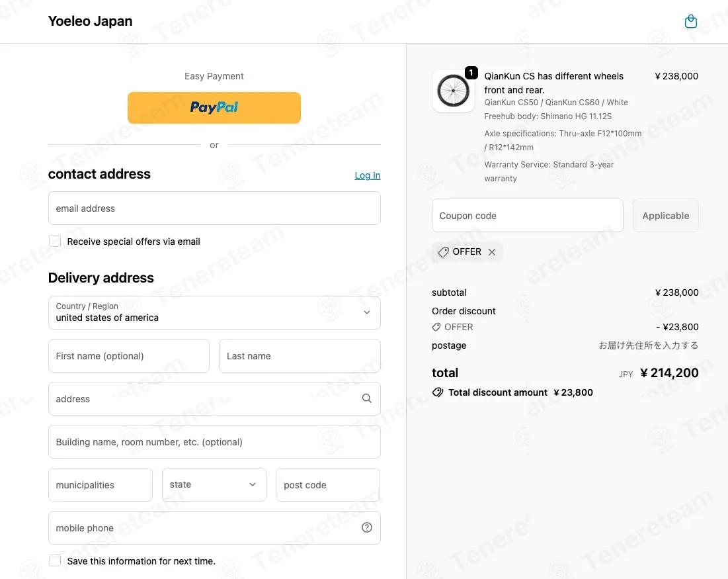Open the shopping bag cart icon
The image size is (728, 579).
(690, 21)
